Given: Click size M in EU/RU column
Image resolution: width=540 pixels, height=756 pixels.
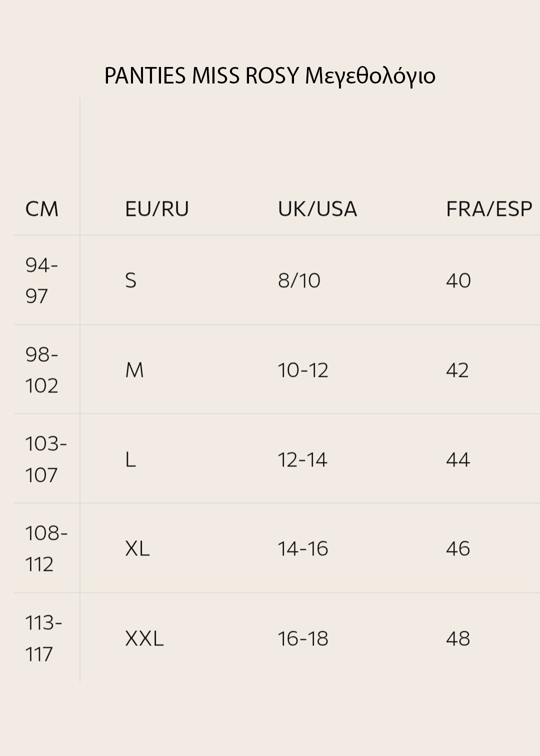Looking at the screenshot, I should click(134, 370).
